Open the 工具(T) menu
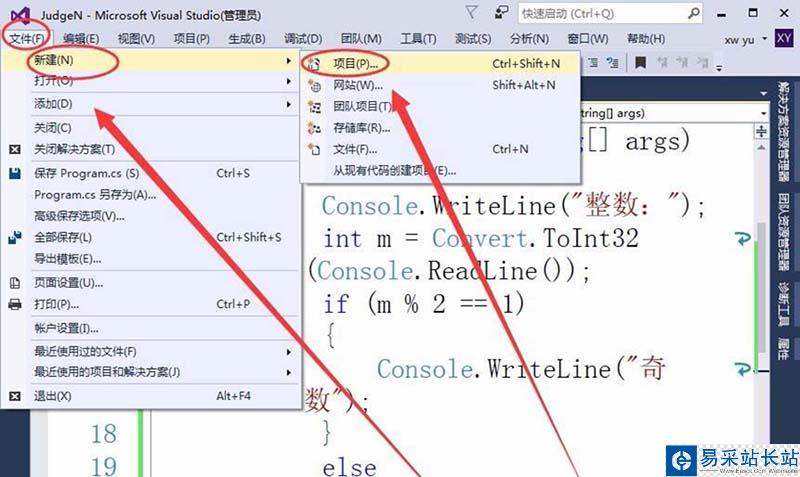800x477 pixels. (418, 39)
